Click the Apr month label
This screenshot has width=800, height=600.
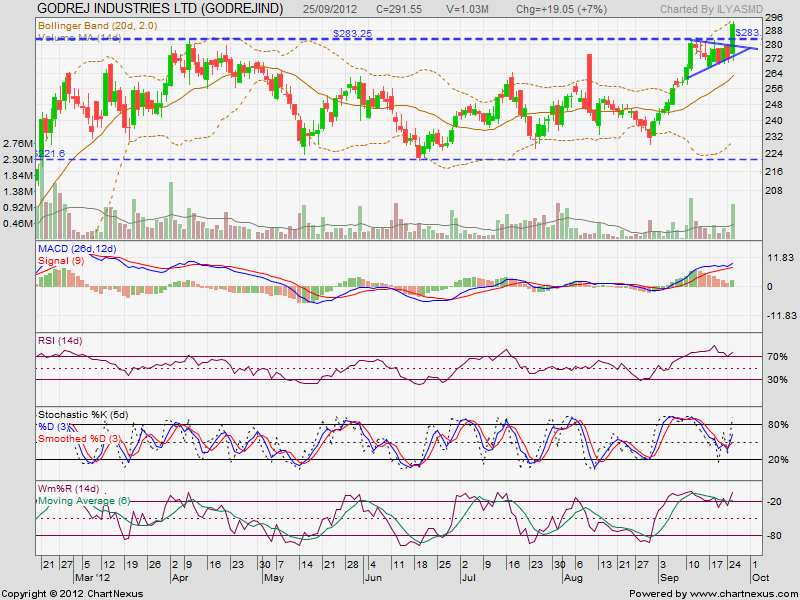click(x=180, y=578)
